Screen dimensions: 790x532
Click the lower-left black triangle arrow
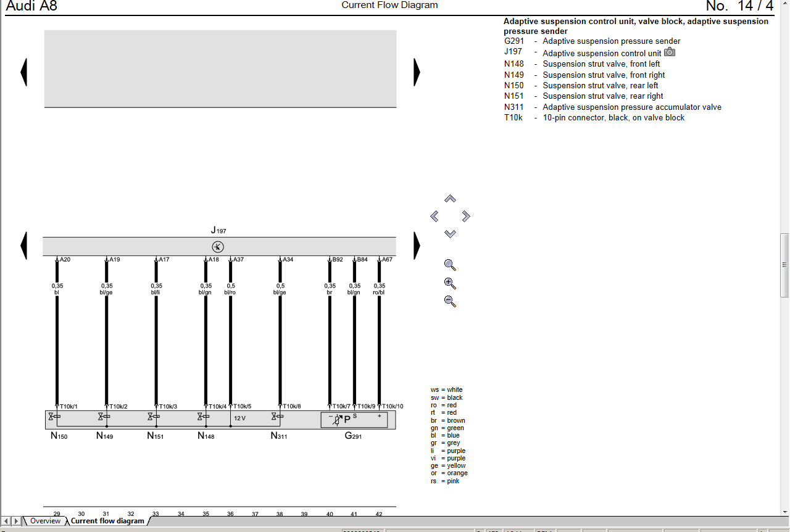[24, 246]
